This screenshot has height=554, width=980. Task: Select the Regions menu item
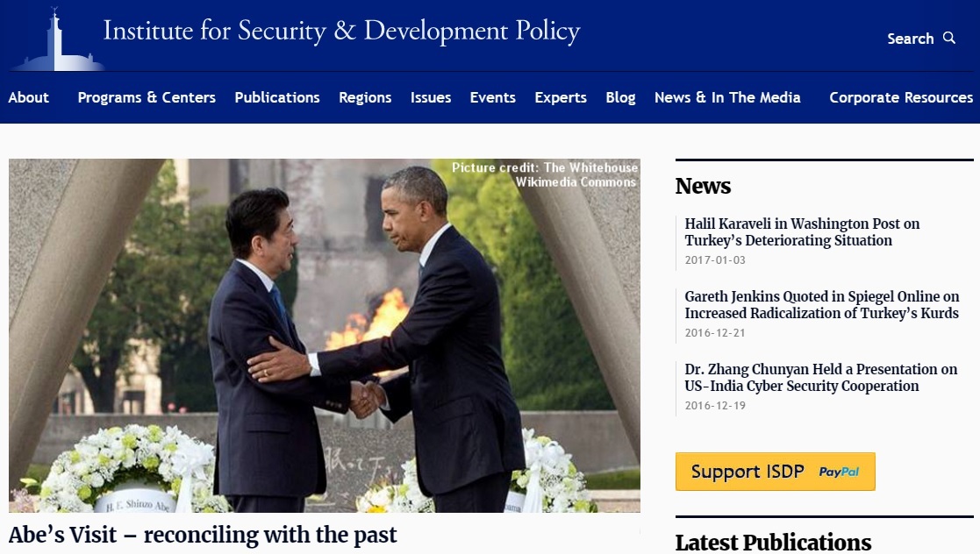point(365,97)
